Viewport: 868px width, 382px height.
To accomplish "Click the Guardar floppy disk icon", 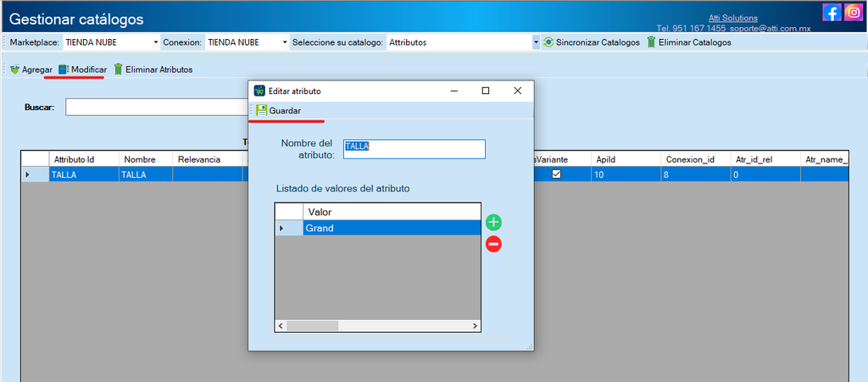I will click(x=261, y=111).
